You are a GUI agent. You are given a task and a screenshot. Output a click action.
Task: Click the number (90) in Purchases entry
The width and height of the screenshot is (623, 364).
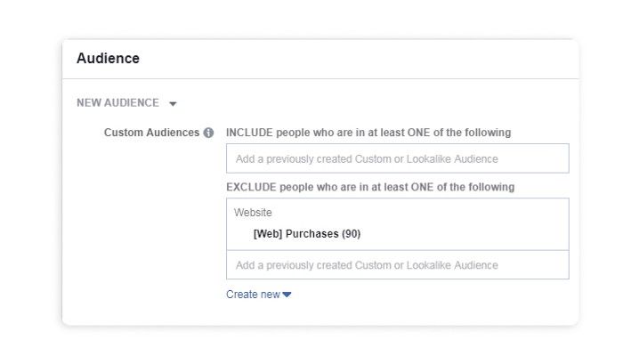click(351, 234)
